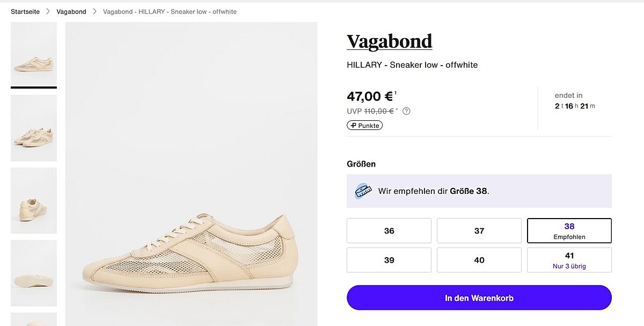Open Vagabond breadcrumb link
The height and width of the screenshot is (326, 644).
(x=71, y=12)
